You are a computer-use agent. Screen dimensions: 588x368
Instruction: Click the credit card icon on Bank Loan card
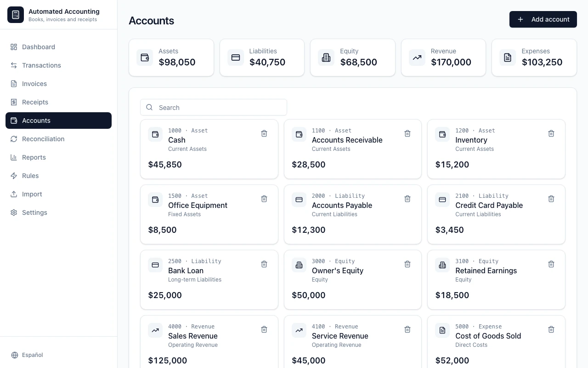(x=155, y=265)
